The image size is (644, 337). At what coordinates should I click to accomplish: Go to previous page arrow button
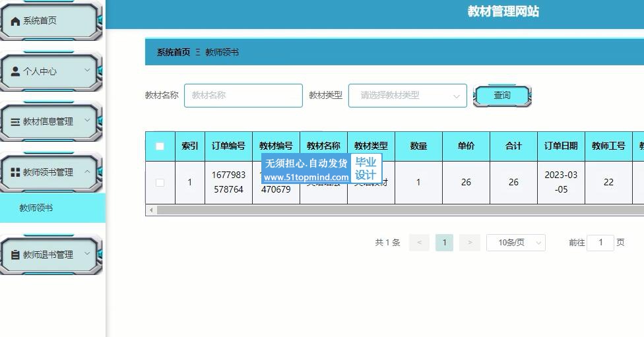(x=420, y=243)
